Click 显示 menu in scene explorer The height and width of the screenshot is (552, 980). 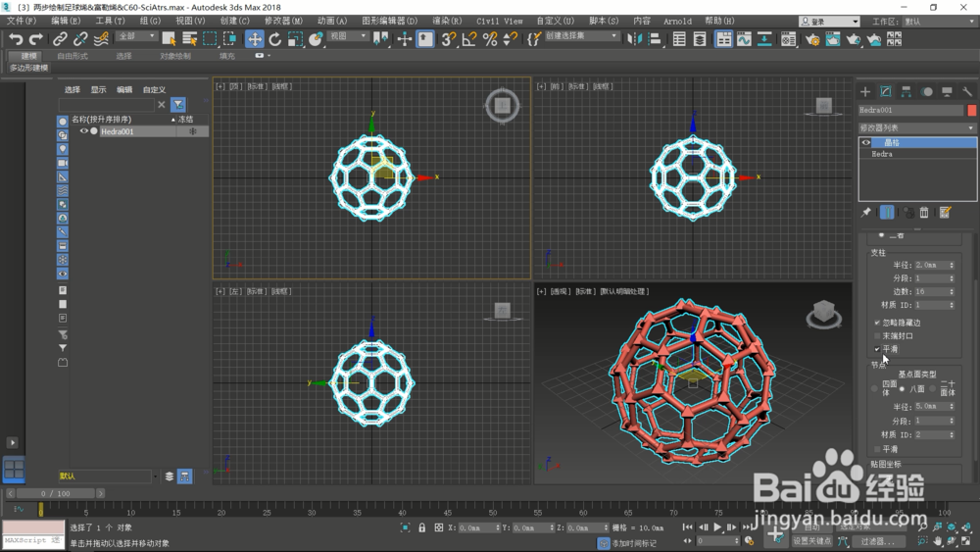[x=98, y=89]
